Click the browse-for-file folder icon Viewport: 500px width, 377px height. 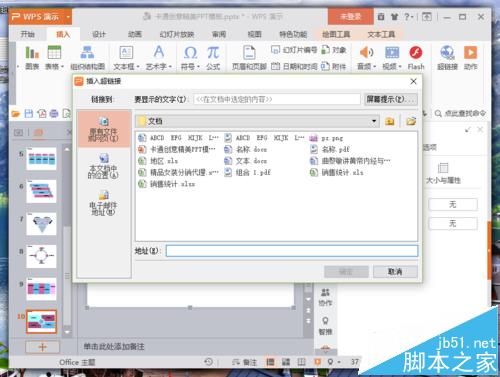pos(411,121)
